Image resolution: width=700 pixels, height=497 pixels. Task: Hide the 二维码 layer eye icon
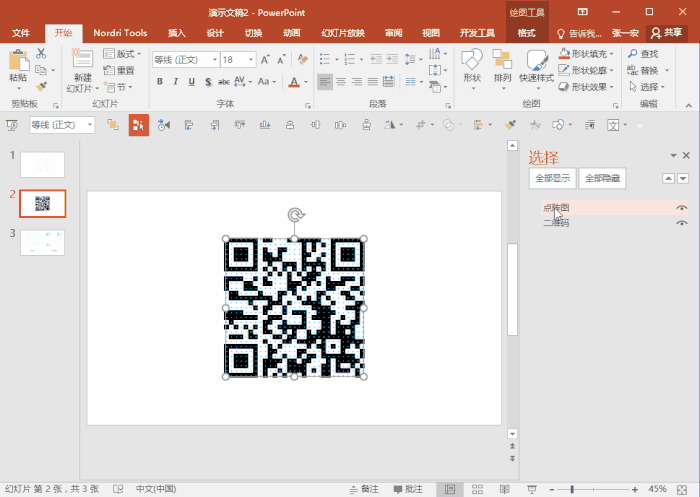click(681, 223)
